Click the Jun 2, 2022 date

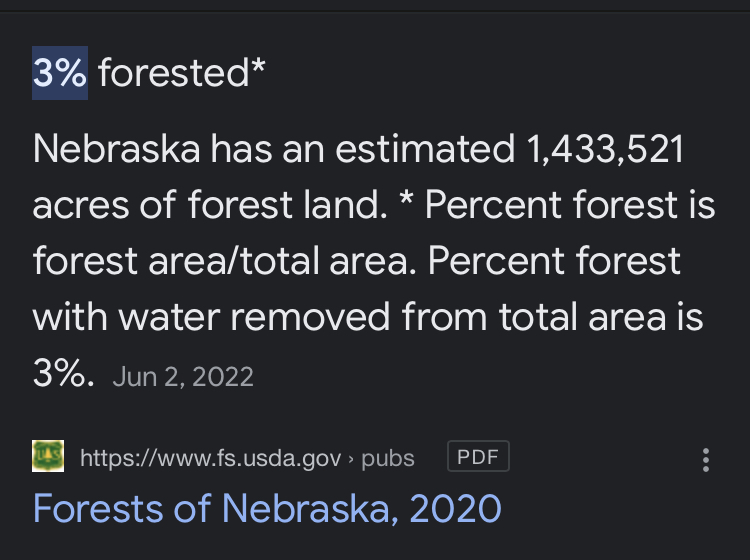[183, 377]
